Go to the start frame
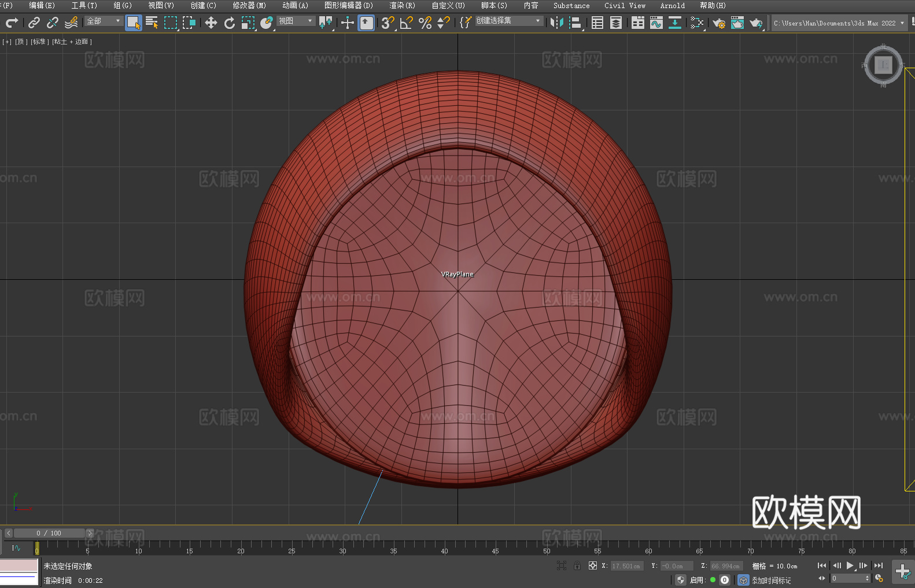The width and height of the screenshot is (915, 588). pos(822,565)
